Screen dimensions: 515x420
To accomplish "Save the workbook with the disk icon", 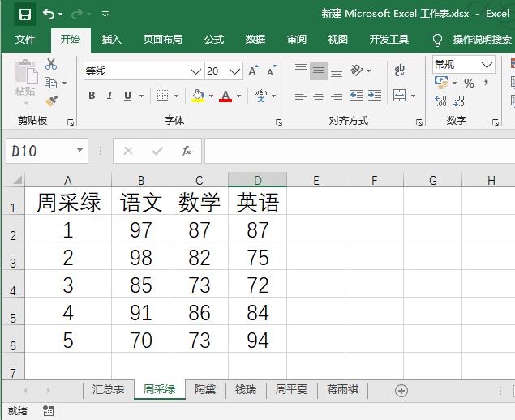I will 25,14.
